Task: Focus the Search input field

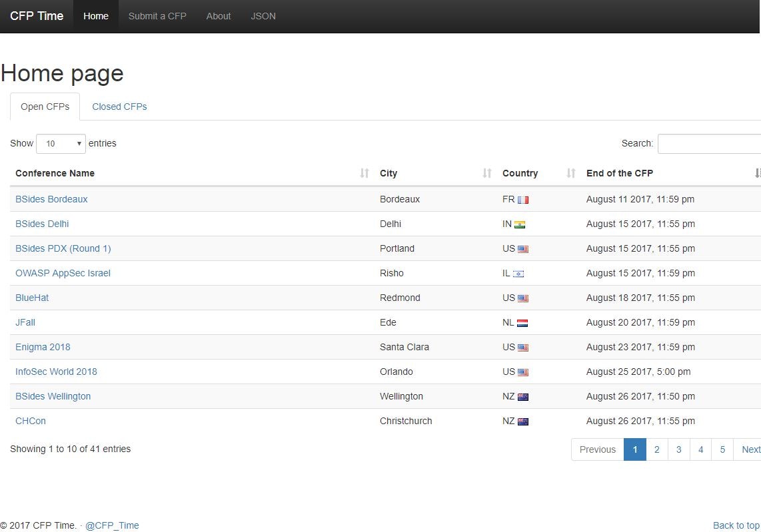Action: [709, 144]
